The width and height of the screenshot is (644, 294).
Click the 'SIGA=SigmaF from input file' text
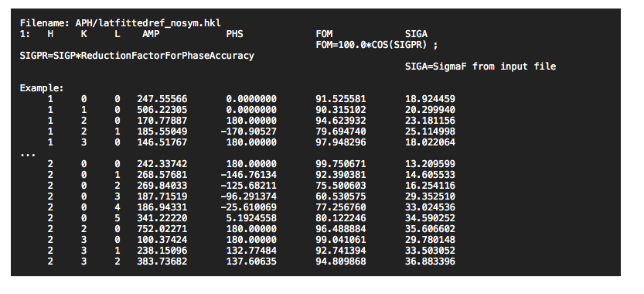click(481, 67)
